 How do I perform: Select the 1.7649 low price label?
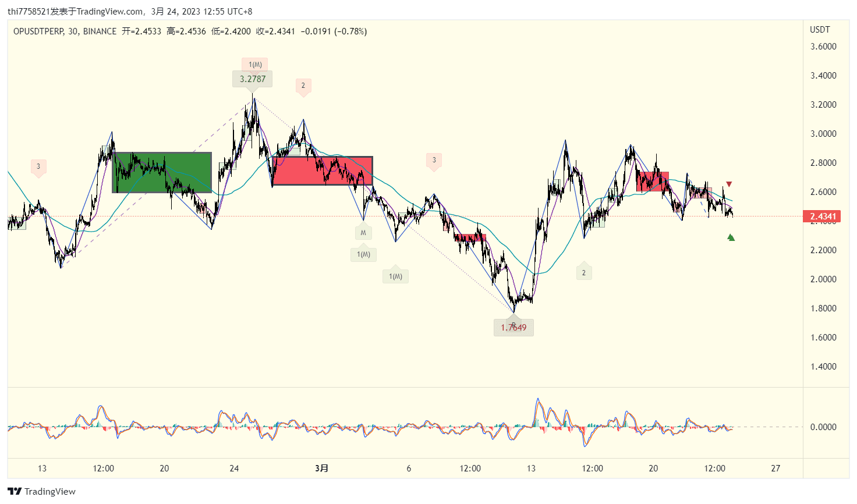point(514,328)
